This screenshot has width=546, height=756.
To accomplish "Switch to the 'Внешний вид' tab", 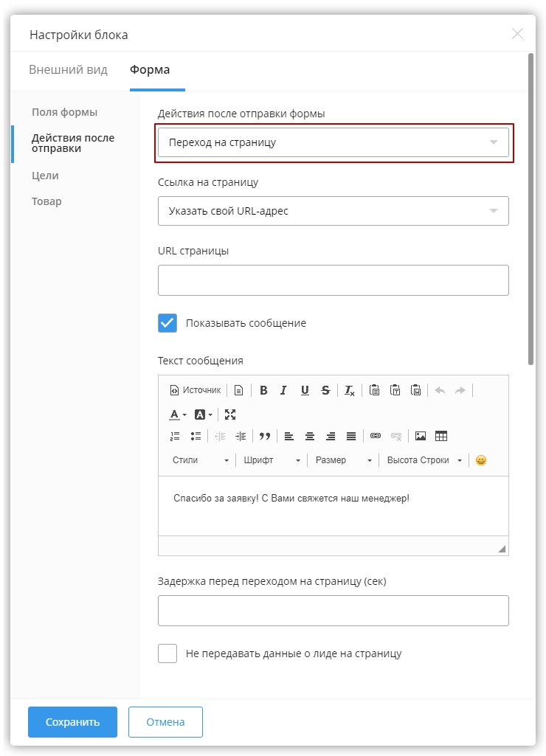I will pyautogui.click(x=68, y=70).
